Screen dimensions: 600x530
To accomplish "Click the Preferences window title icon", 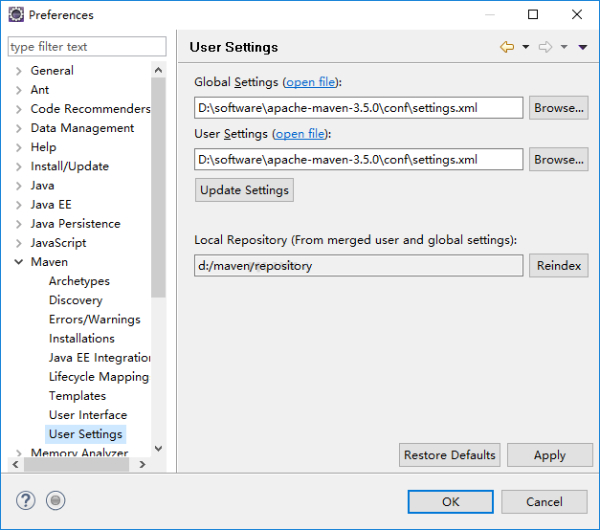I will click(x=15, y=15).
